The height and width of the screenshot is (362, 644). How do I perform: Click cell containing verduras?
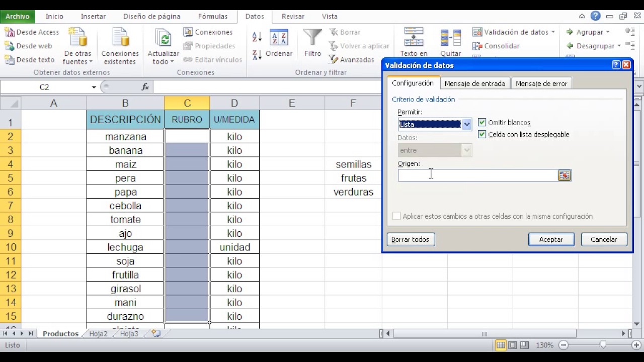tap(353, 192)
